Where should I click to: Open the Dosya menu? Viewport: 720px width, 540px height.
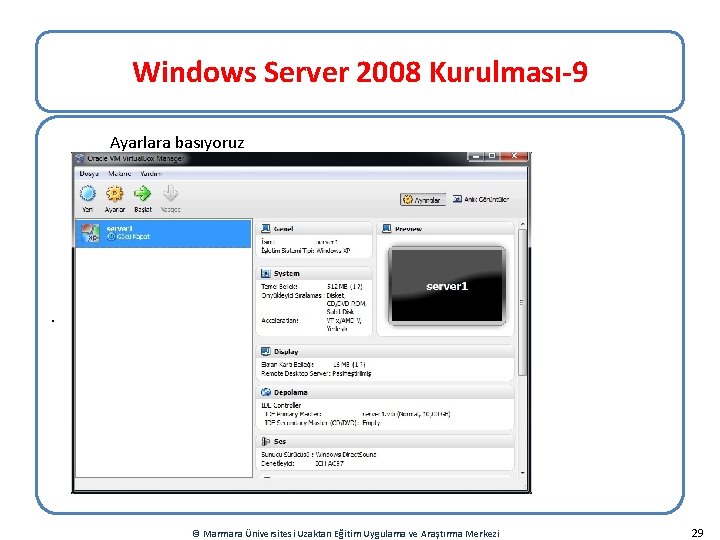[x=89, y=174]
